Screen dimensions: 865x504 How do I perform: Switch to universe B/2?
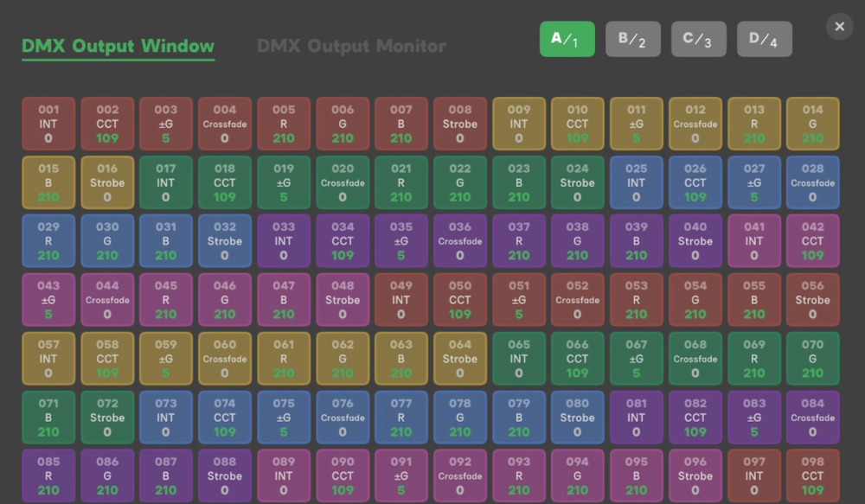(x=632, y=39)
